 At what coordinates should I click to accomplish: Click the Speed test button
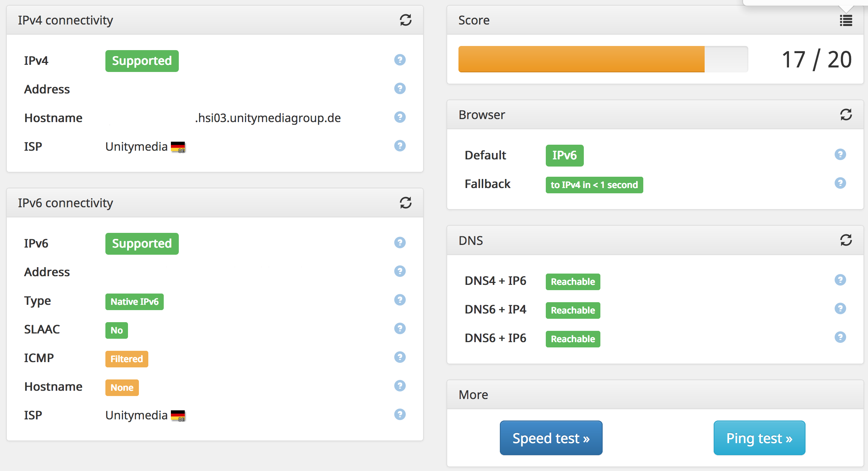point(551,438)
